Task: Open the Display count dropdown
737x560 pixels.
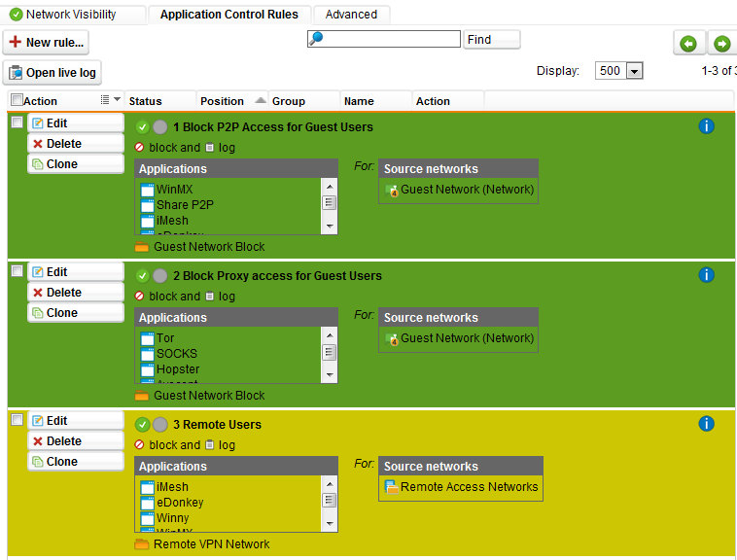Action: coord(635,71)
